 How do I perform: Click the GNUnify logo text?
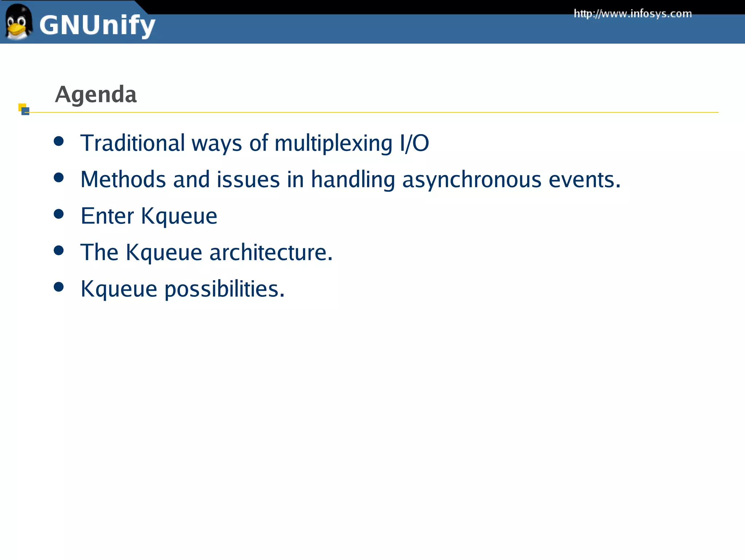pos(97,25)
